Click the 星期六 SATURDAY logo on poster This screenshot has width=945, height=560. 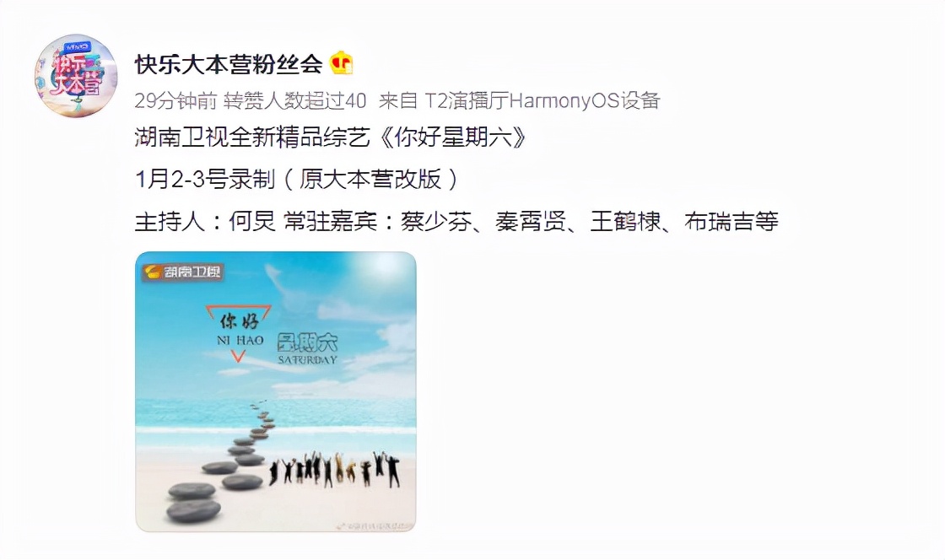click(x=307, y=348)
